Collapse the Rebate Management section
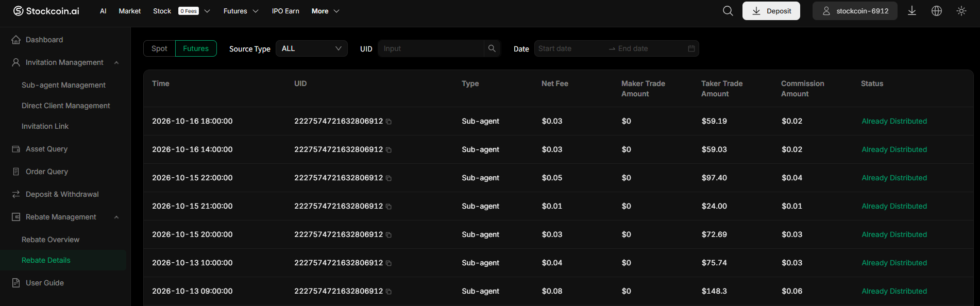Screen dimensions: 980x306 [x=116, y=217]
